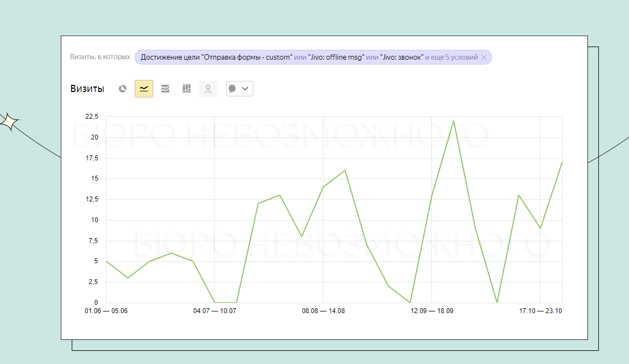The height and width of the screenshot is (364, 629).
Task: Click the "Визиты" chart heading
Action: [87, 89]
